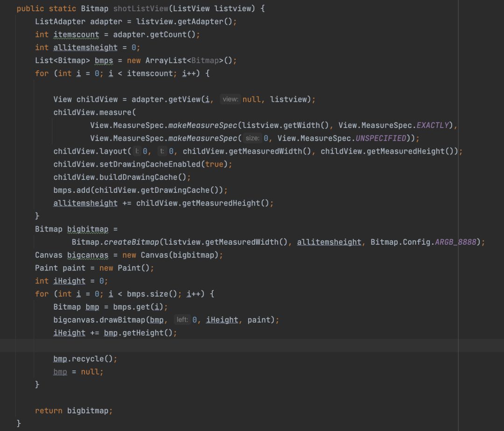Select the ListAdapter type name

(60, 21)
